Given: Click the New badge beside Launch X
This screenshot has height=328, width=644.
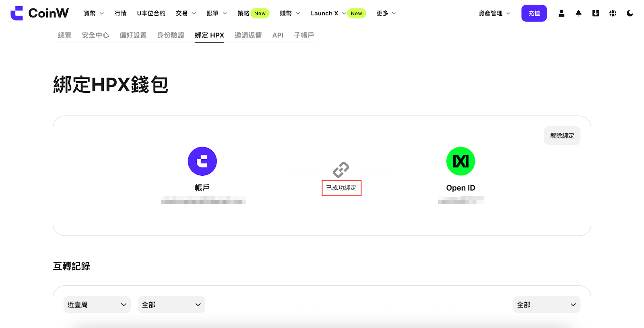Looking at the screenshot, I should 357,13.
